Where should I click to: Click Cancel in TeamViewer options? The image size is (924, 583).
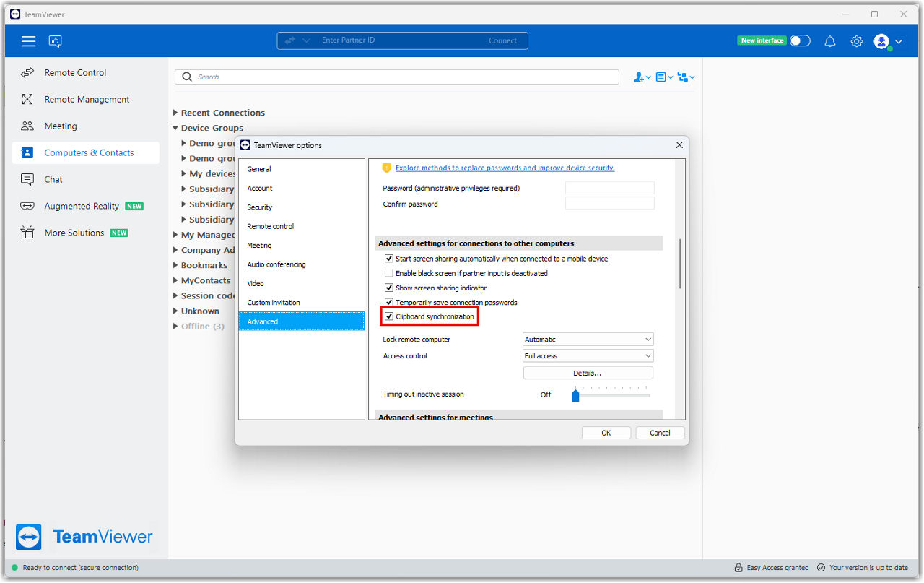pyautogui.click(x=660, y=433)
